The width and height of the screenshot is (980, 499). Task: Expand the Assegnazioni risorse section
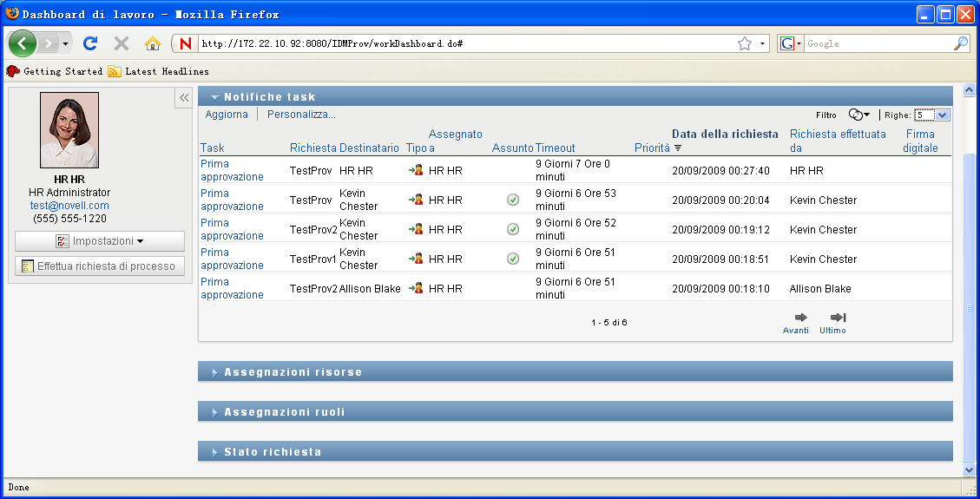click(x=215, y=372)
